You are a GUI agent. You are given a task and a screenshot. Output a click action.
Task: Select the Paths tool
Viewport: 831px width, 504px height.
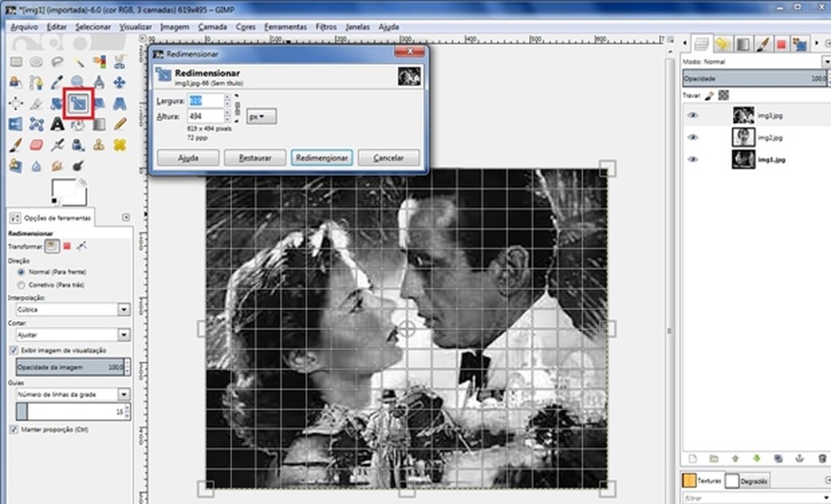(x=36, y=82)
